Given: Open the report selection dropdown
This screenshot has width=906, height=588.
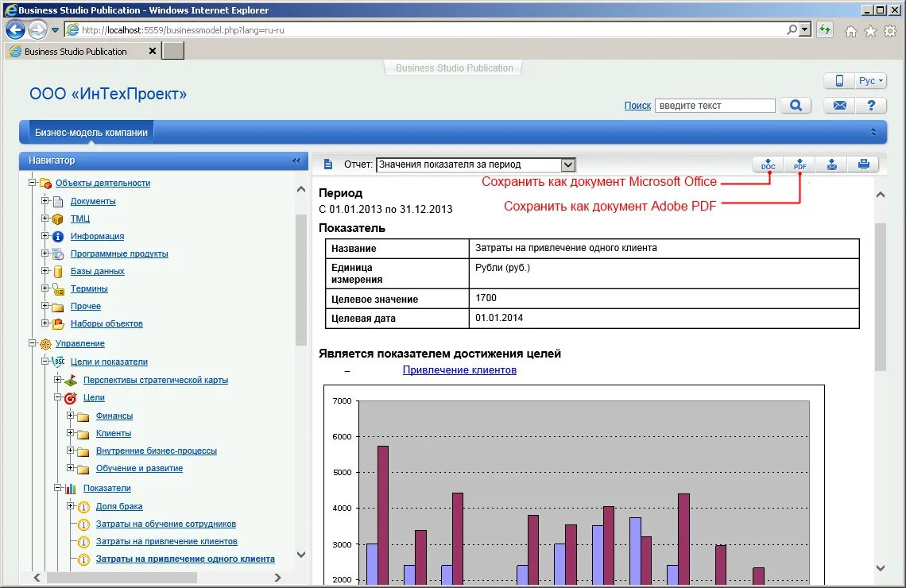Looking at the screenshot, I should coord(567,164).
